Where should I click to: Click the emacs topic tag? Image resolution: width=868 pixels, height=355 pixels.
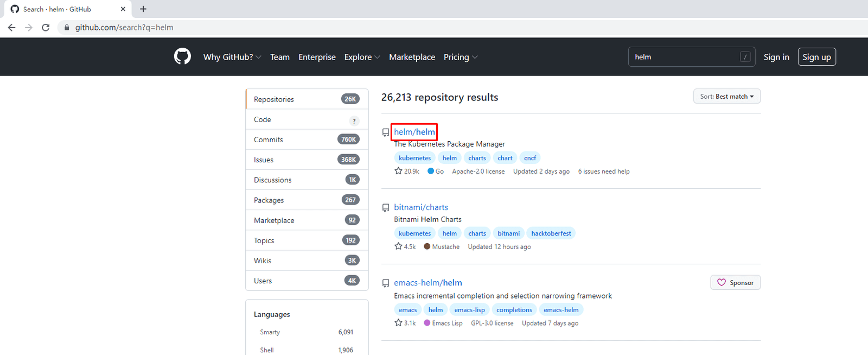coord(408,310)
